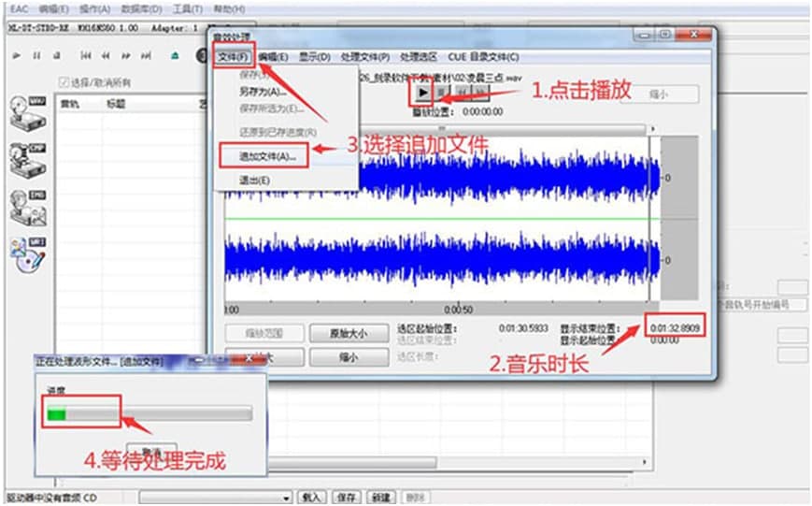Image resolution: width=812 pixels, height=506 pixels.
Task: Open 操作(A) menu in main window
Action: 94,8
